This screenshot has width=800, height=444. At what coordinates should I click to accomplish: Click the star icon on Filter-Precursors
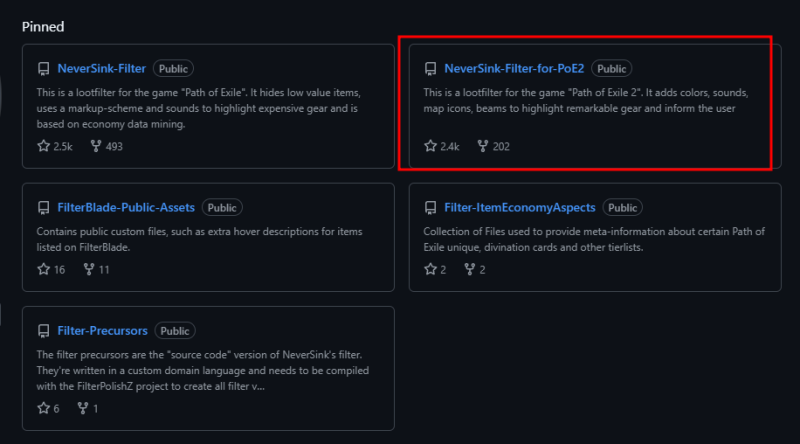(x=43, y=408)
